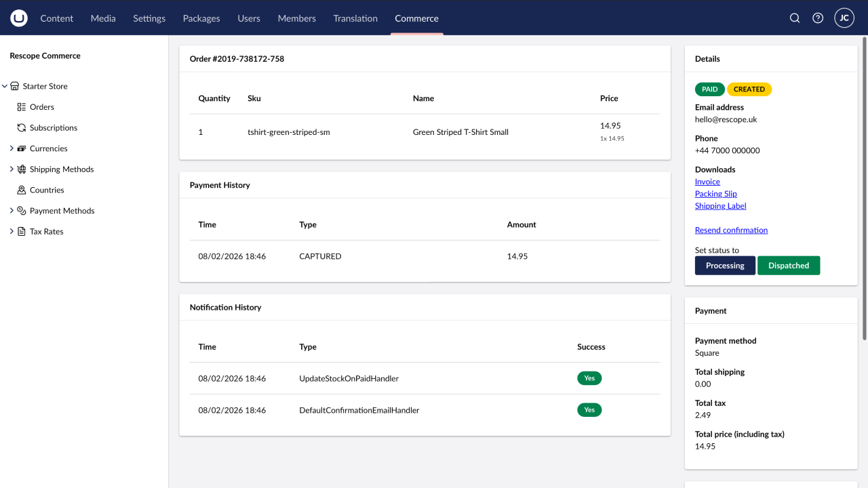Click the Resend confirmation link
This screenshot has height=488, width=868.
tap(731, 230)
